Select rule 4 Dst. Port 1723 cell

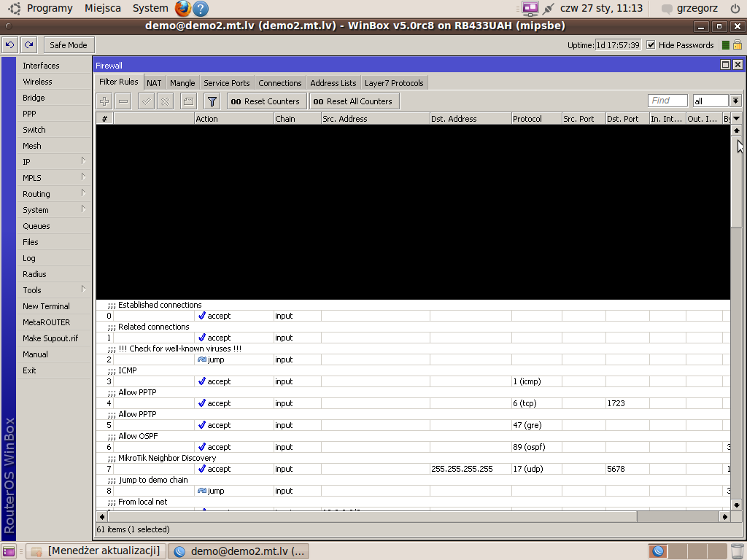627,403
